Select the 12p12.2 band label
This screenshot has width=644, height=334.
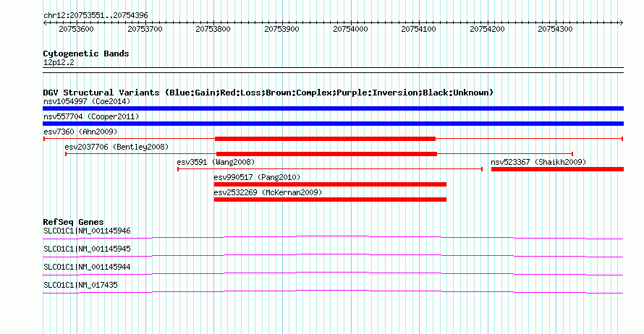click(x=59, y=62)
